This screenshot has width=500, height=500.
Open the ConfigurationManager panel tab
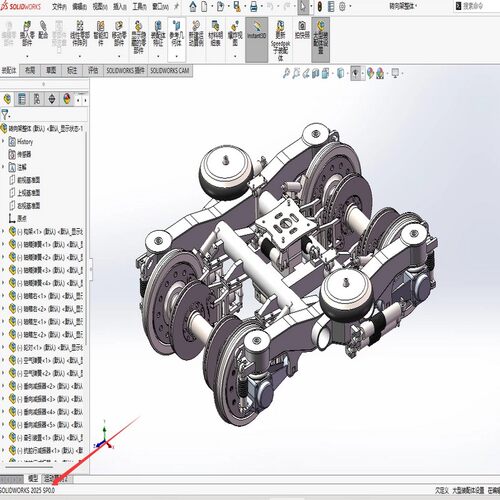click(37, 99)
